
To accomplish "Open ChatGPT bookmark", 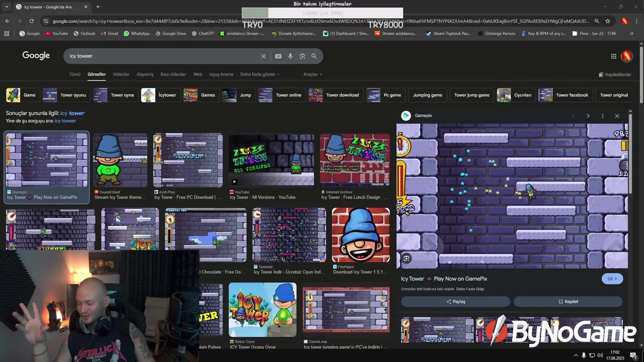I will [x=203, y=34].
